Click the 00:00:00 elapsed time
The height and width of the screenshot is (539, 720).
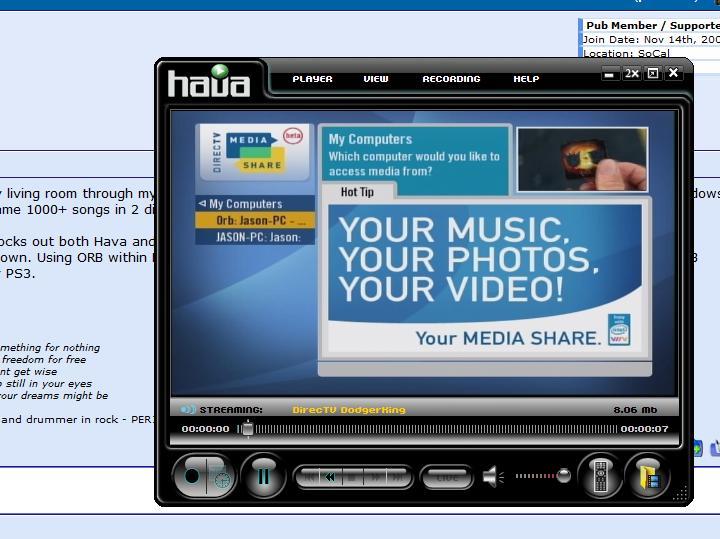(205, 429)
